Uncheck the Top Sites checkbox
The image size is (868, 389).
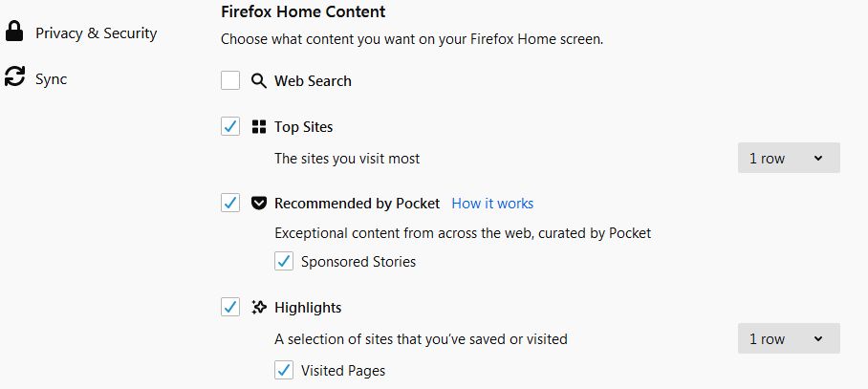click(x=230, y=127)
